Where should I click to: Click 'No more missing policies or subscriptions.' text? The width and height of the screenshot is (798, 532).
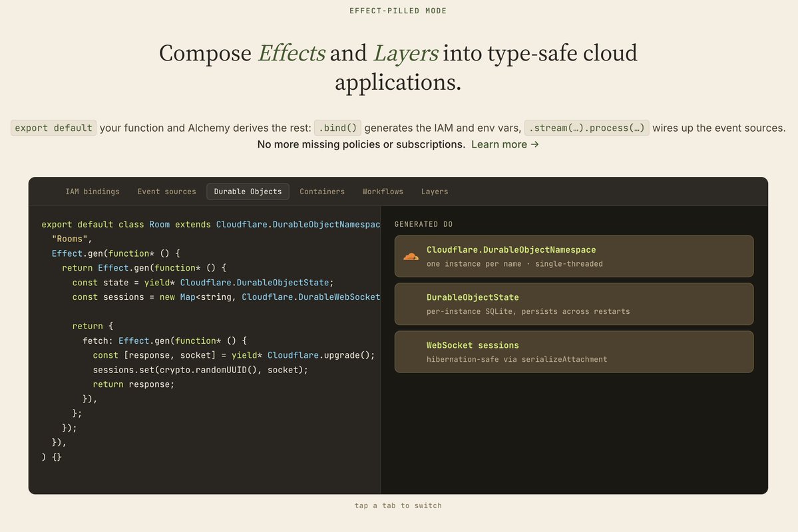point(361,144)
